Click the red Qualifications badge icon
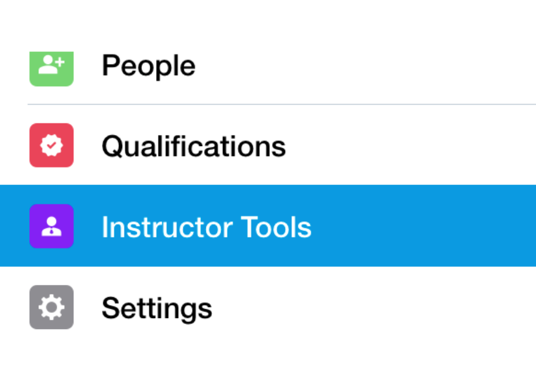 [x=51, y=145]
